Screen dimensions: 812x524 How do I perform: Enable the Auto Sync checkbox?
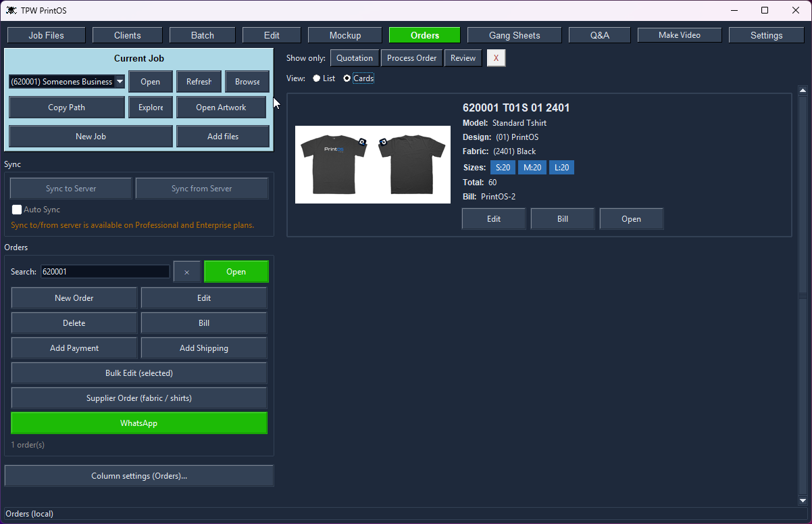coord(17,210)
